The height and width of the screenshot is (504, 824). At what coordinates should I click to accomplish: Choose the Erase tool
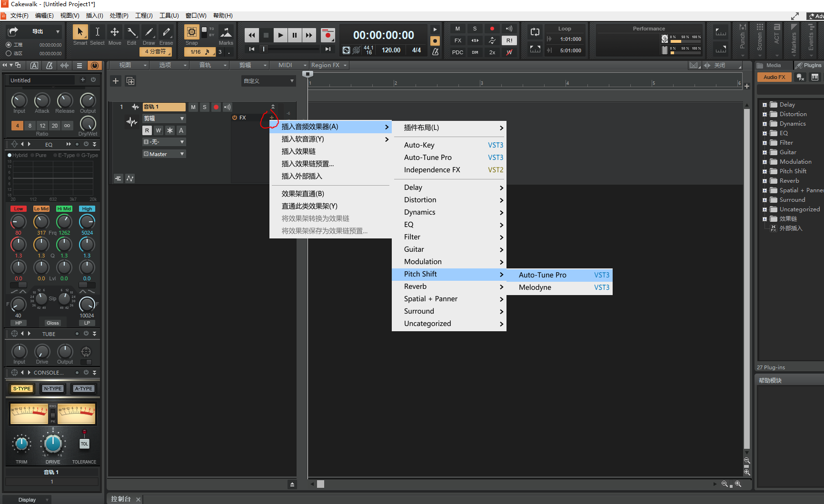[x=166, y=32]
